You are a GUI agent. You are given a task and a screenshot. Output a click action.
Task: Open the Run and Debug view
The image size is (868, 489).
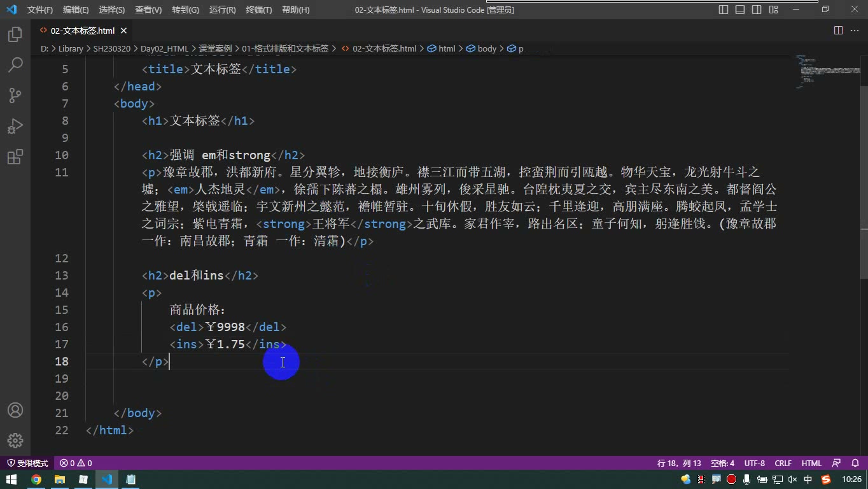tap(15, 126)
